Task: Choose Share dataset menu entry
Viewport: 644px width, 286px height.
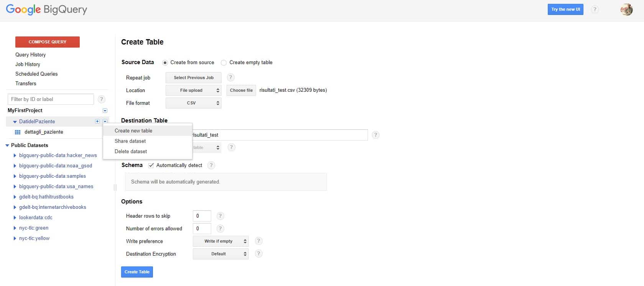Action: tap(148, 141)
